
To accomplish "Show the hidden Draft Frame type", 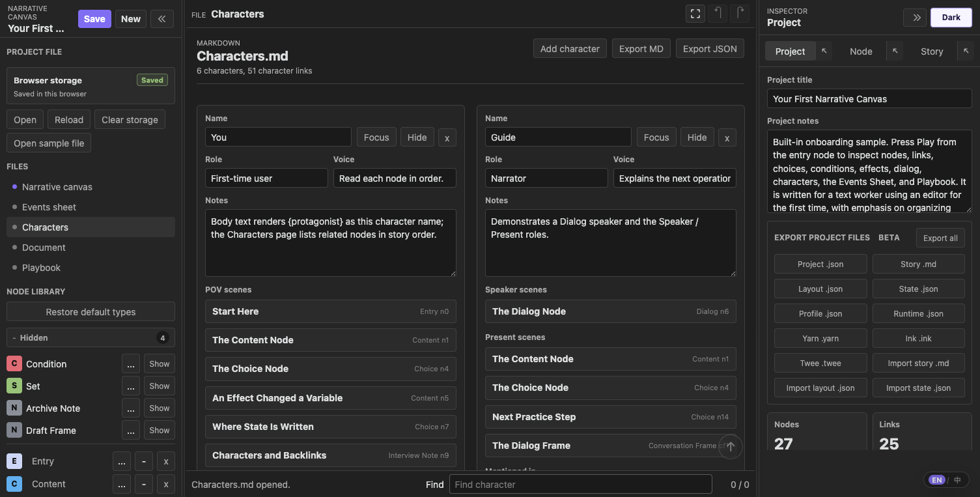I will click(160, 431).
